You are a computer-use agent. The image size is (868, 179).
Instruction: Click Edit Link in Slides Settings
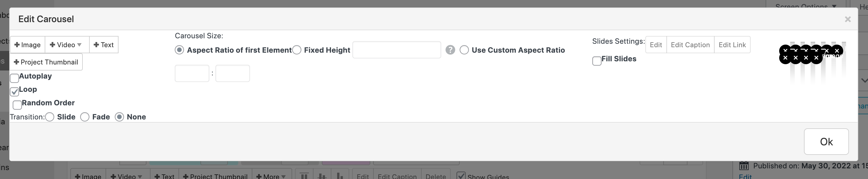click(732, 45)
